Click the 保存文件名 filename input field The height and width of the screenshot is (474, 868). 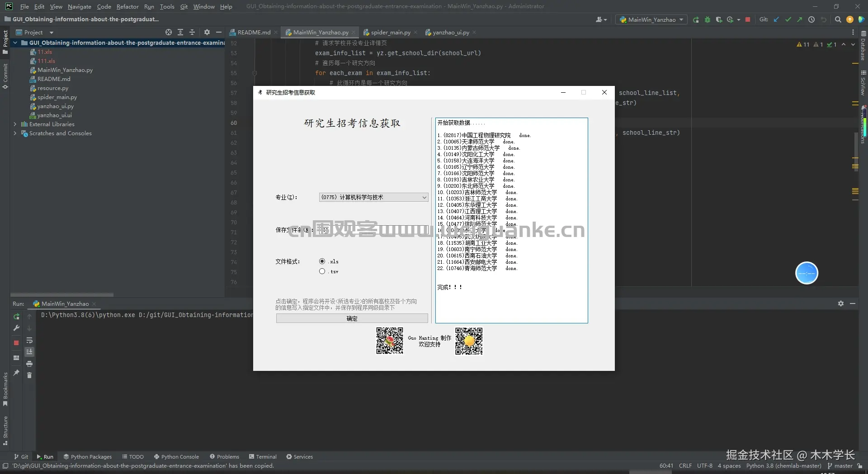[373, 230]
